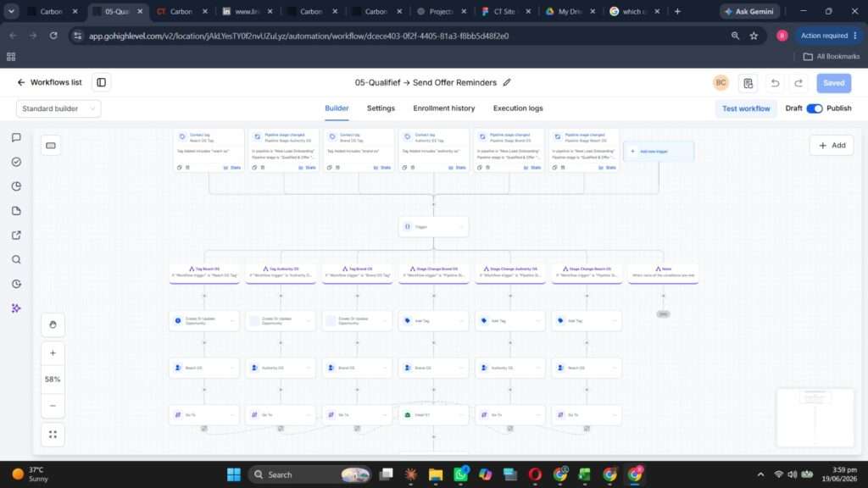This screenshot has height=488, width=868.
Task: Click Add new trigger card
Action: tap(659, 151)
